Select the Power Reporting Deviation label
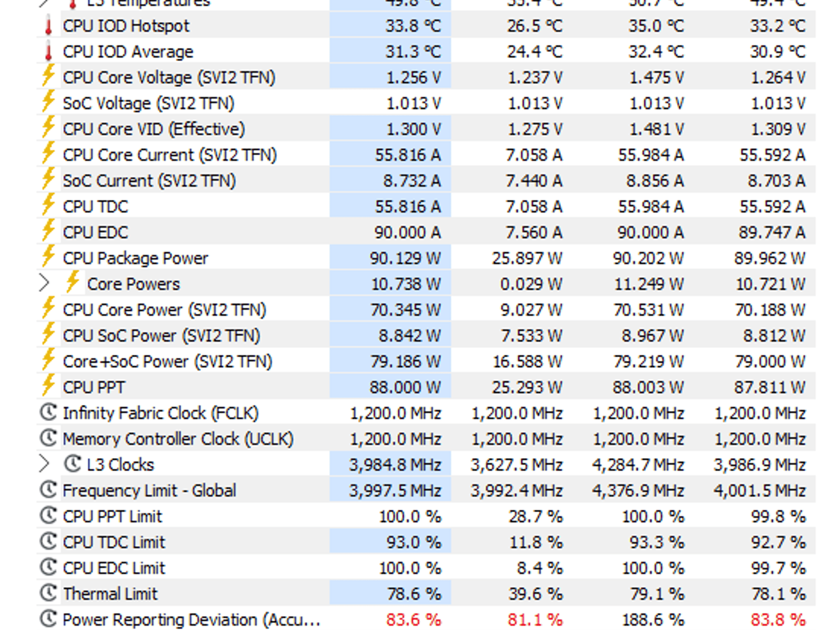This screenshot has width=840, height=630. coord(192,620)
